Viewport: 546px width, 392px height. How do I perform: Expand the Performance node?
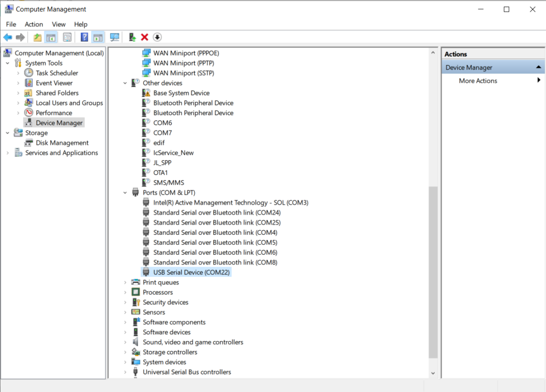(x=18, y=113)
